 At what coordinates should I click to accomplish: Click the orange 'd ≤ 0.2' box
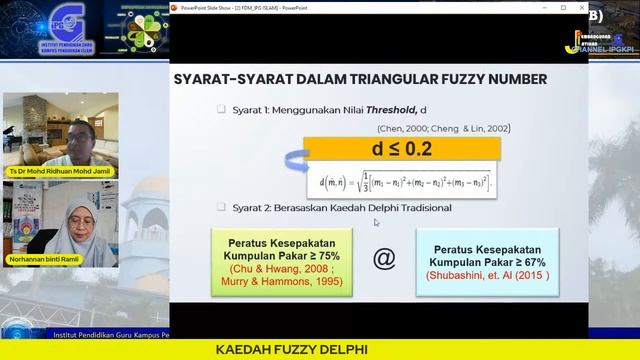402,148
